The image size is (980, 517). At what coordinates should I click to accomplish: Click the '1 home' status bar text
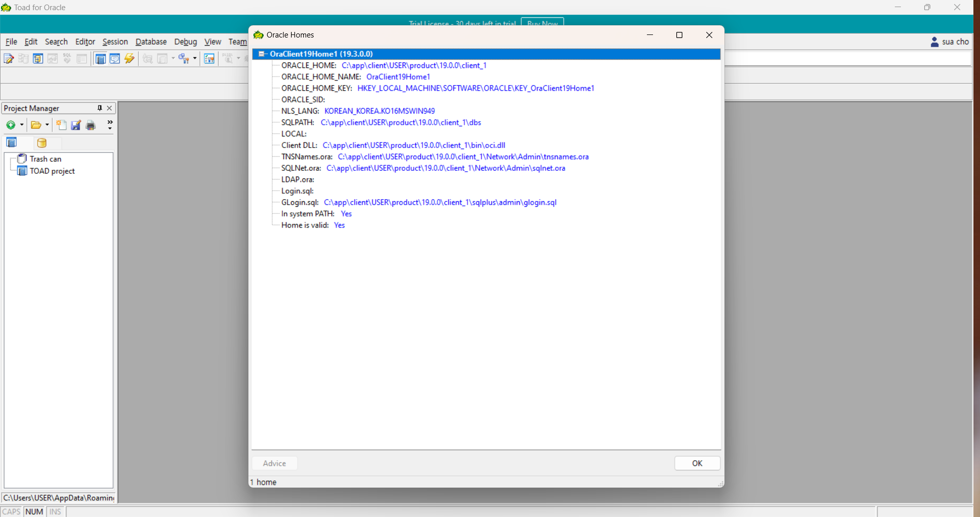[x=263, y=482]
